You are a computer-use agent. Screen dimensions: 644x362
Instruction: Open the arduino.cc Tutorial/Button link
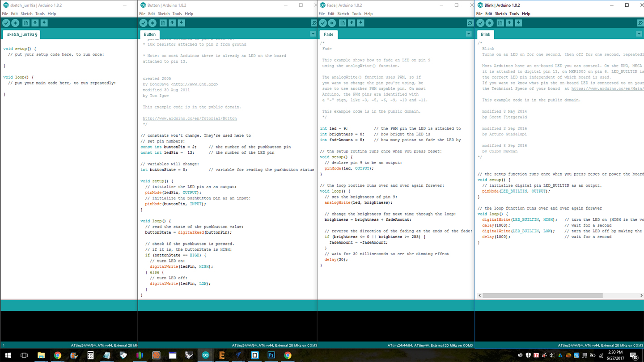190,118
